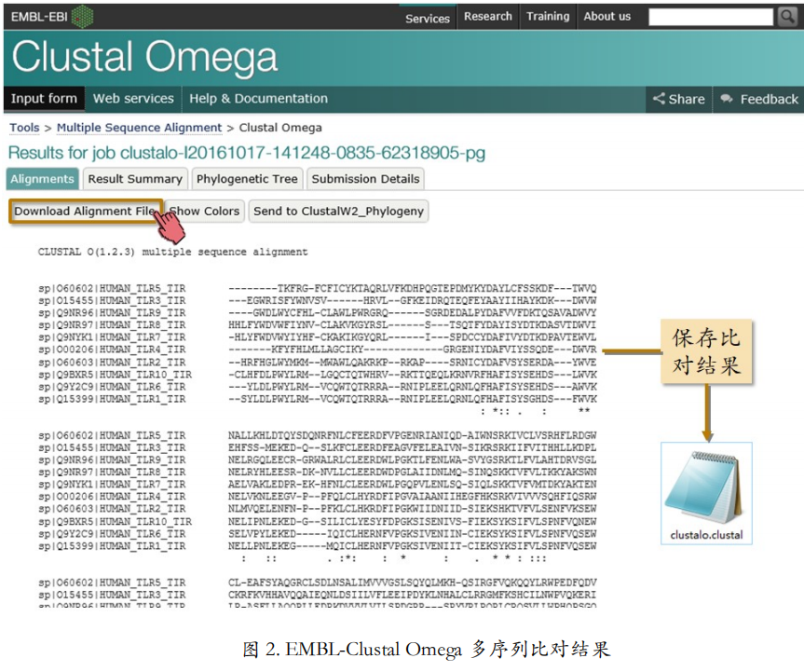Click the CLUSTAL O(1.2.3) alignment header text
The image size is (804, 672).
(x=172, y=252)
